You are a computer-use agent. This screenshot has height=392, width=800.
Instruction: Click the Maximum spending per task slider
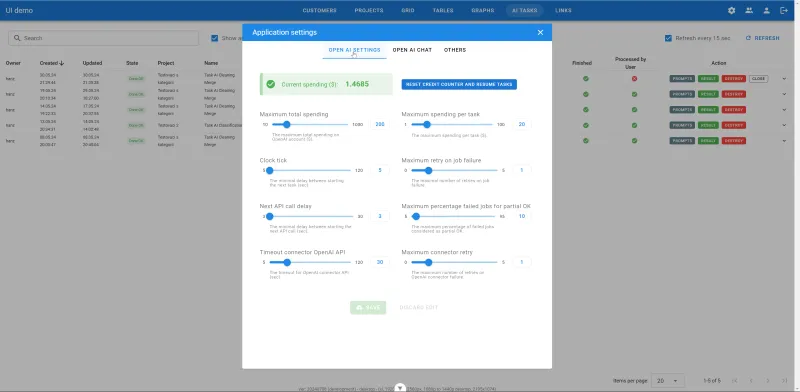pyautogui.click(x=452, y=125)
